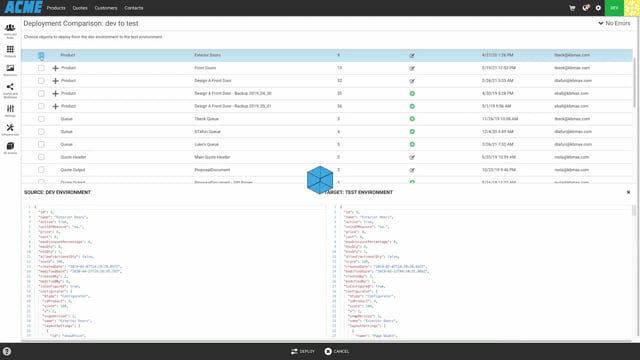Click modified status icon for Exterior Doors
The height and width of the screenshot is (360, 640).
tap(412, 56)
